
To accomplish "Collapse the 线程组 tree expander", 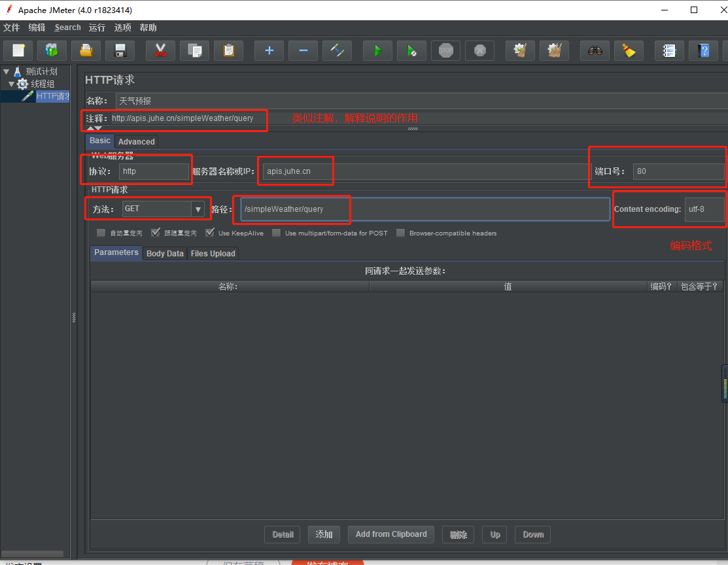I will click(x=12, y=84).
